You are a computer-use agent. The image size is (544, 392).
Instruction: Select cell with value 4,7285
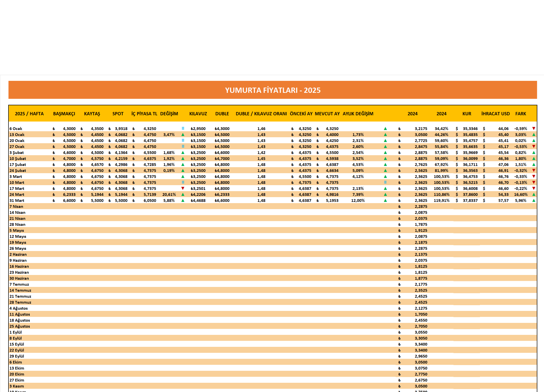pos(150,164)
